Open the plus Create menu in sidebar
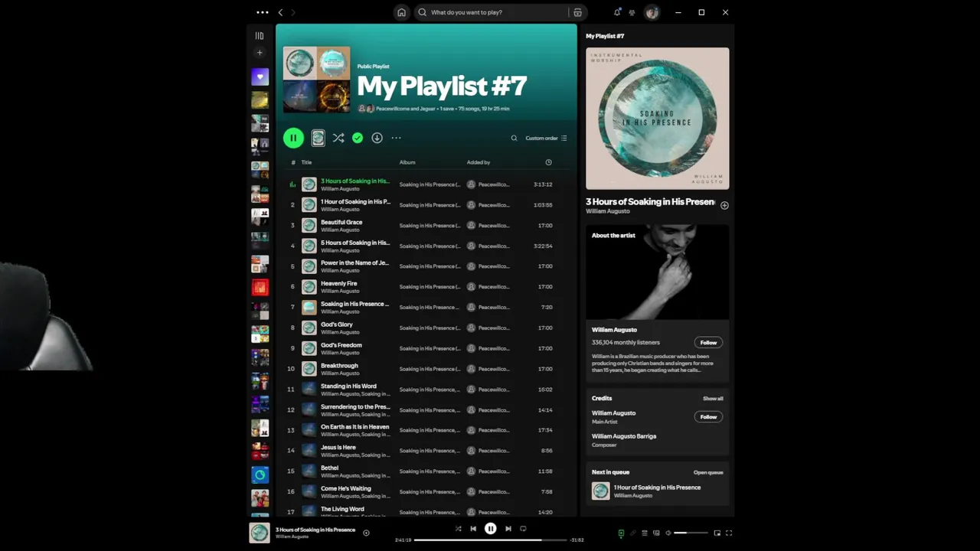This screenshot has width=980, height=551. [x=260, y=53]
